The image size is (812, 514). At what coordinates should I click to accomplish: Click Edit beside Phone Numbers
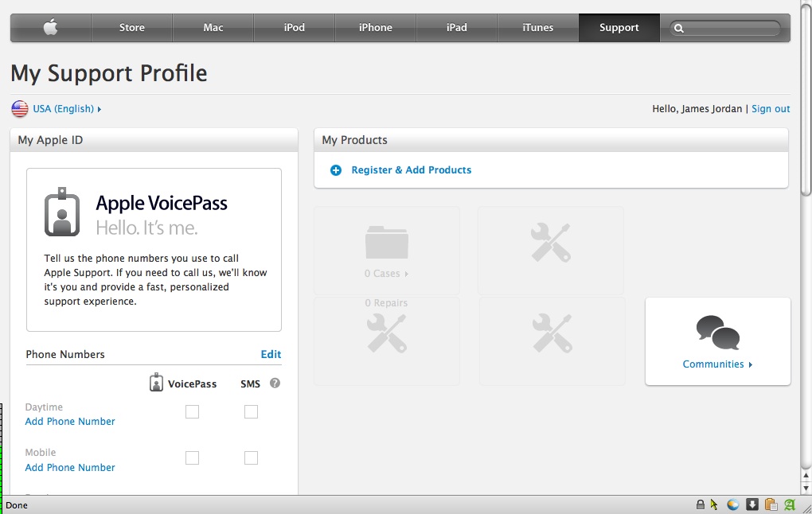point(271,354)
